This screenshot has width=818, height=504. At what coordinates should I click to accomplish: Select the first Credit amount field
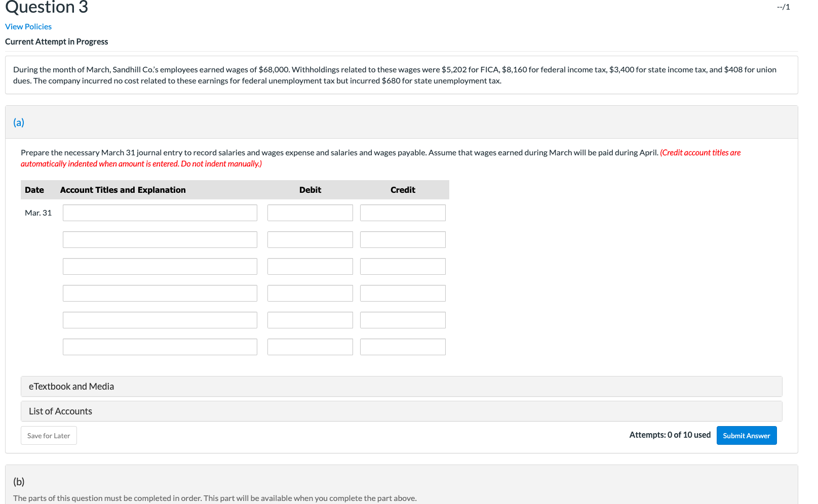click(402, 213)
